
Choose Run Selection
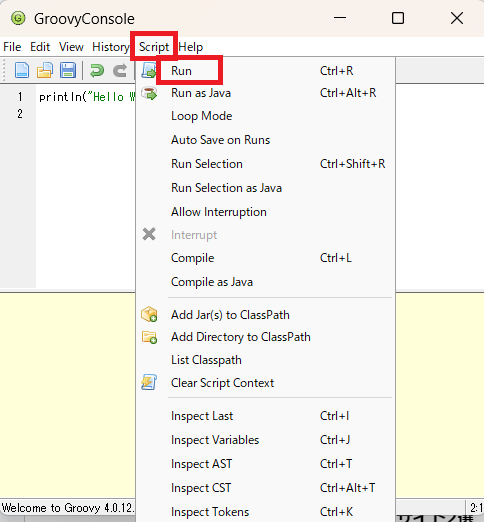[x=265, y=164]
